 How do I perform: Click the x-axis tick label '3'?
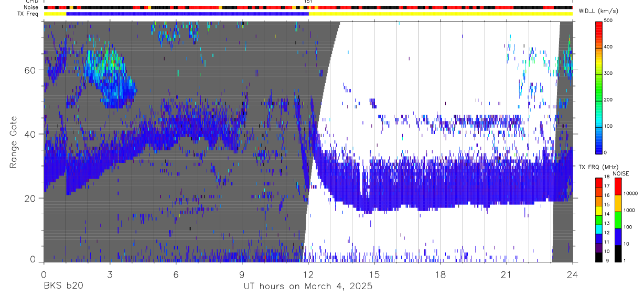click(x=110, y=274)
